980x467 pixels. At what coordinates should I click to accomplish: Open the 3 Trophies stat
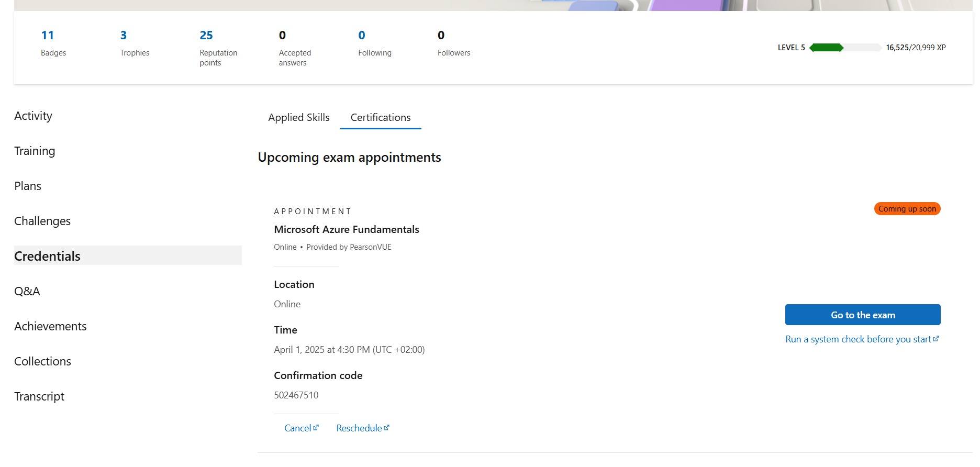point(135,43)
